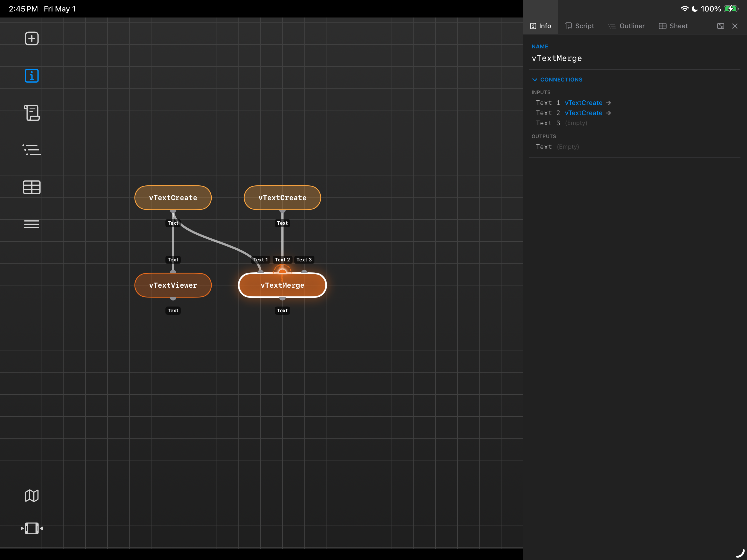Click the Text 3 input port label
Viewport: 747px width, 560px height.
[x=304, y=259]
